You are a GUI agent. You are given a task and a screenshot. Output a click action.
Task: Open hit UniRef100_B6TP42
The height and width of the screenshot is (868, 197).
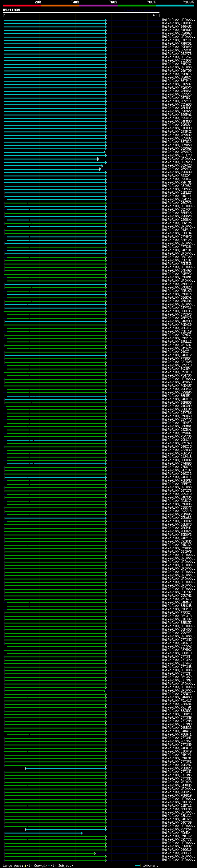pos(177,81)
